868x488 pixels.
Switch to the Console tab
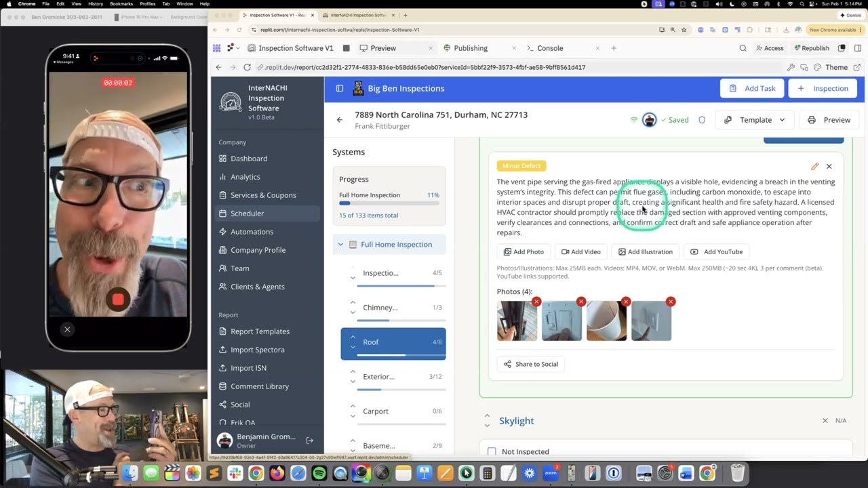point(549,48)
